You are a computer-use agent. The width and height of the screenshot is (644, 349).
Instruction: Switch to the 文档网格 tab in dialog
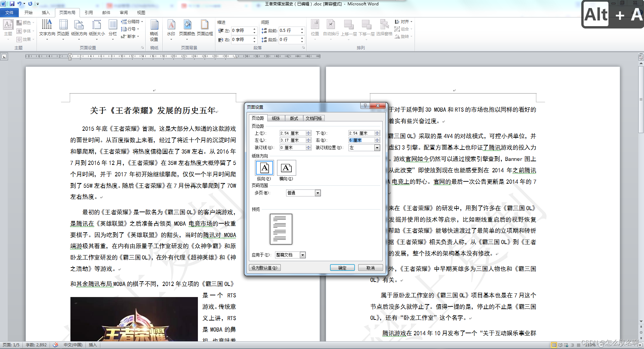[x=314, y=118]
